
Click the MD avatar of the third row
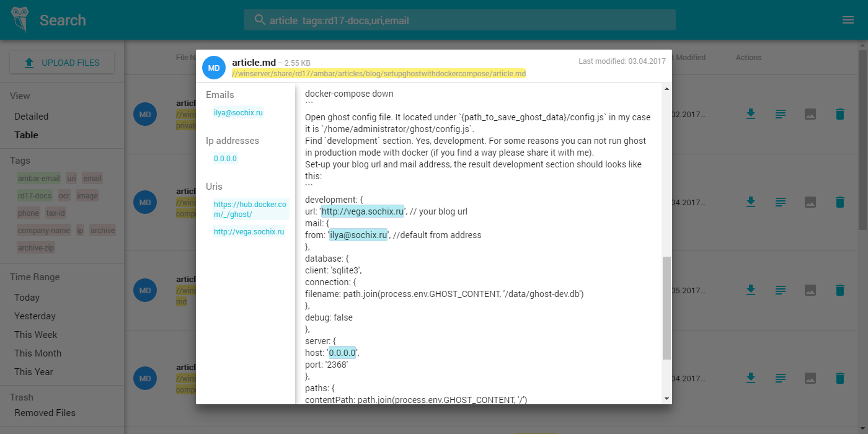[145, 290]
